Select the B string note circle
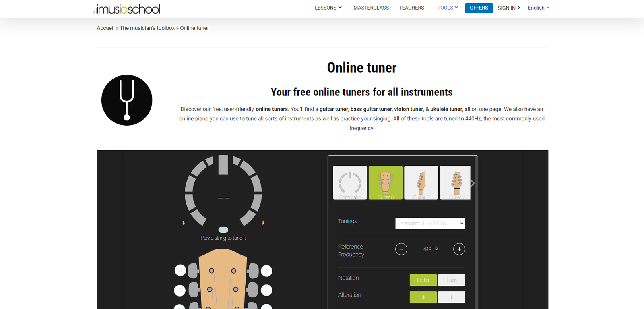Image resolution: width=644 pixels, height=309 pixels. (x=266, y=290)
